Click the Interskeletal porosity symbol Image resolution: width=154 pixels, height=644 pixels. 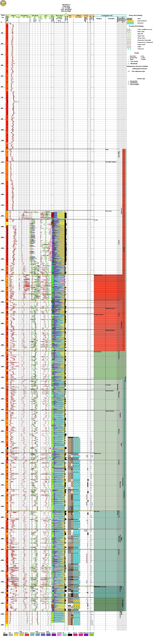(128, 83)
